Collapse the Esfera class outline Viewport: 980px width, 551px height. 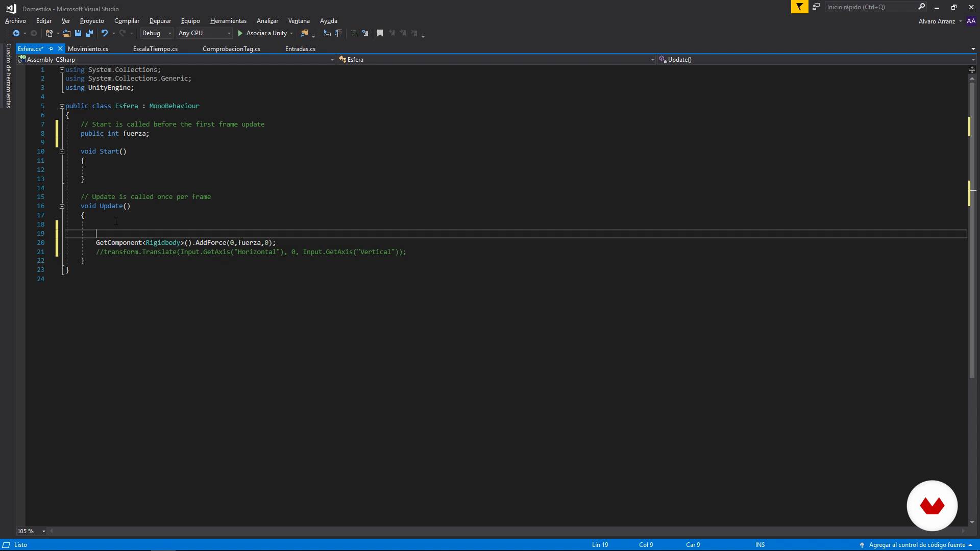click(x=62, y=106)
